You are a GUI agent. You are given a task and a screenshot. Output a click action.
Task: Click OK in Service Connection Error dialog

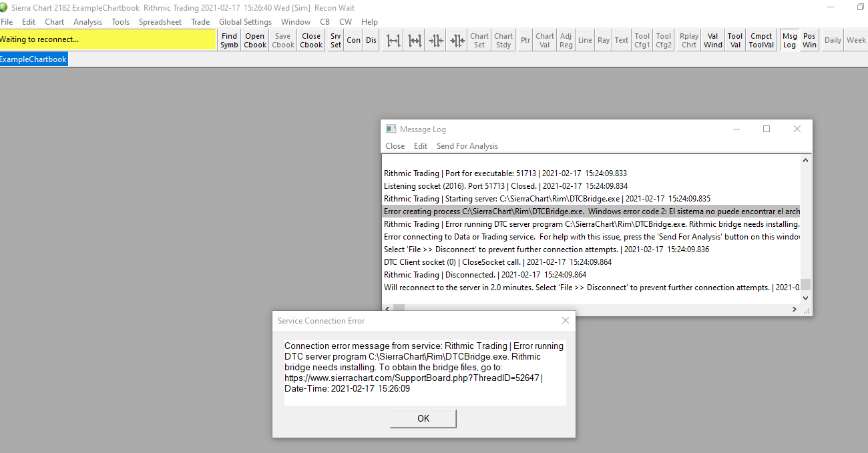(x=423, y=418)
